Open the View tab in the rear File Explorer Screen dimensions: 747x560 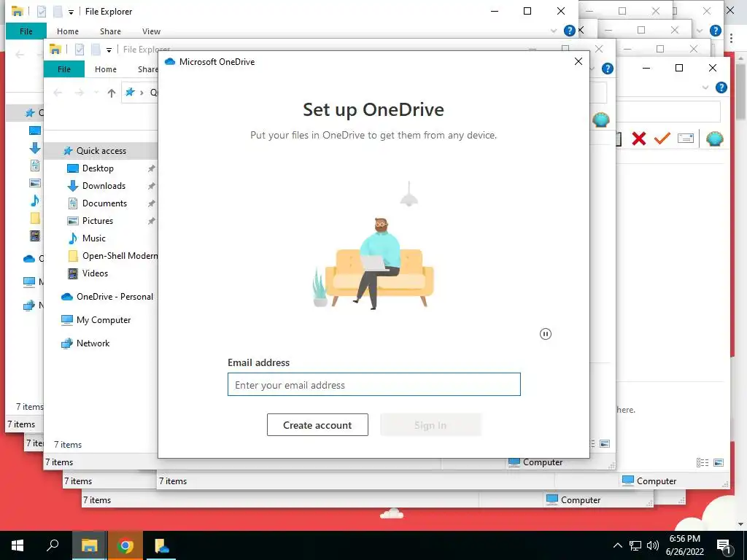tap(151, 31)
